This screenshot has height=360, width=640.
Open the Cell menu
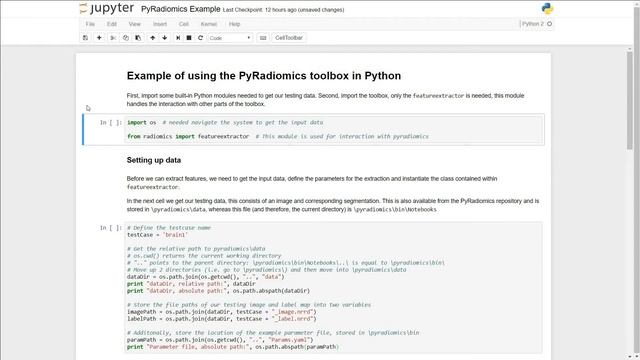tap(184, 24)
